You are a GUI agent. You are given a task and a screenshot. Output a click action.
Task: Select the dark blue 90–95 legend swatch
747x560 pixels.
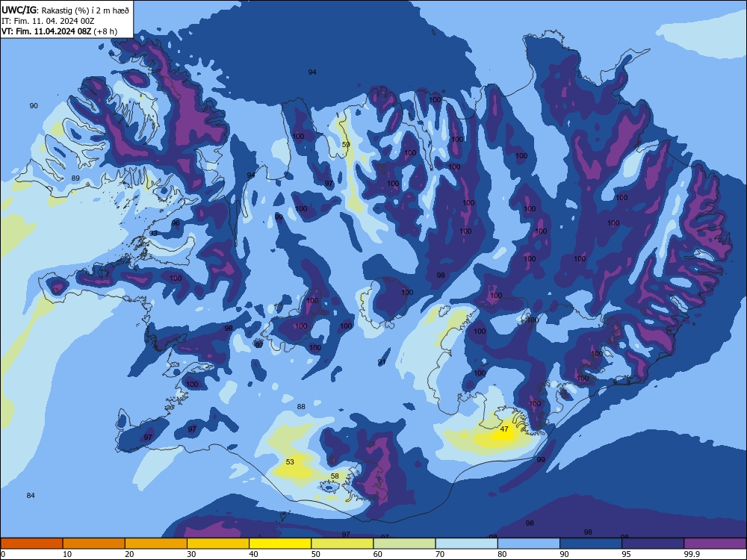click(591, 544)
